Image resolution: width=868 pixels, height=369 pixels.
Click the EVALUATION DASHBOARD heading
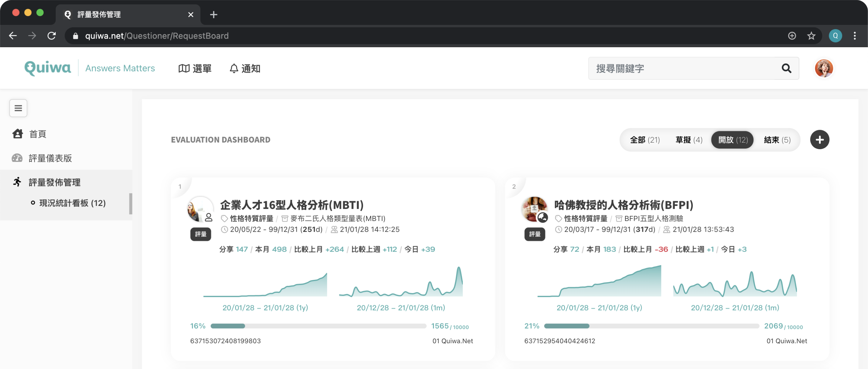221,140
